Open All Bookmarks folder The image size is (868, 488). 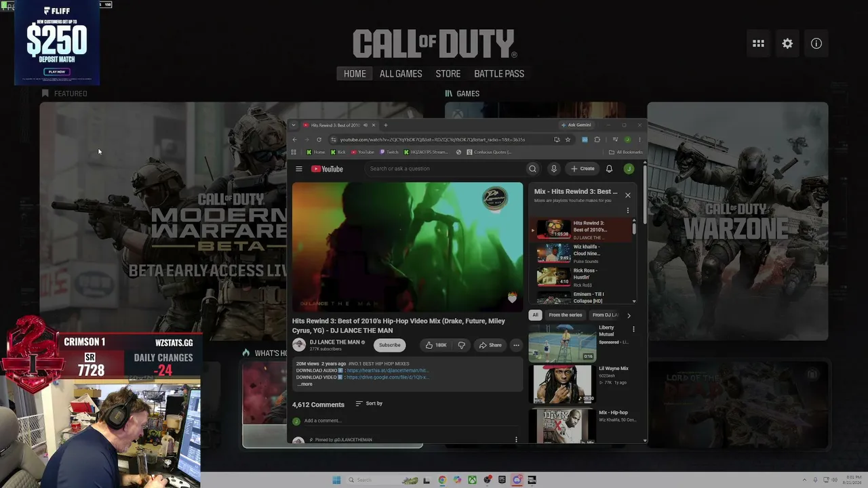[626, 152]
